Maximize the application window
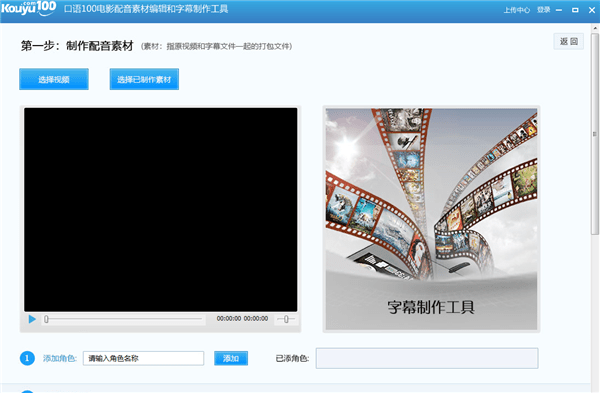The image size is (600, 393). point(575,10)
